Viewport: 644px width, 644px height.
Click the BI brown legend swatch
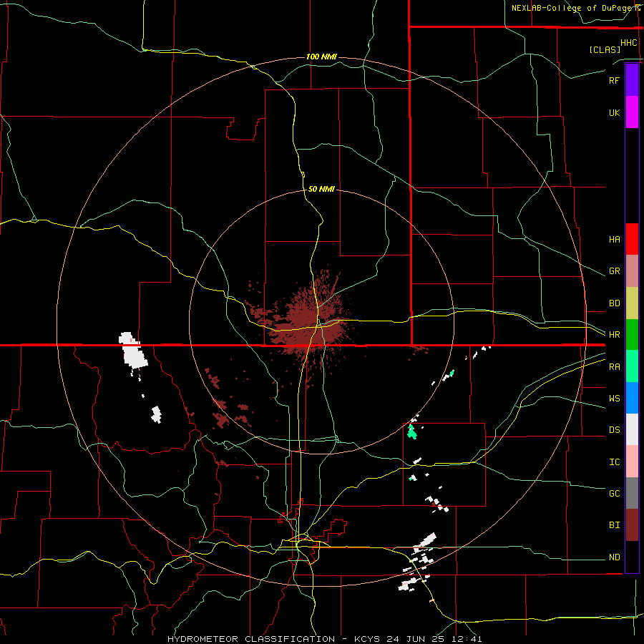tap(632, 525)
